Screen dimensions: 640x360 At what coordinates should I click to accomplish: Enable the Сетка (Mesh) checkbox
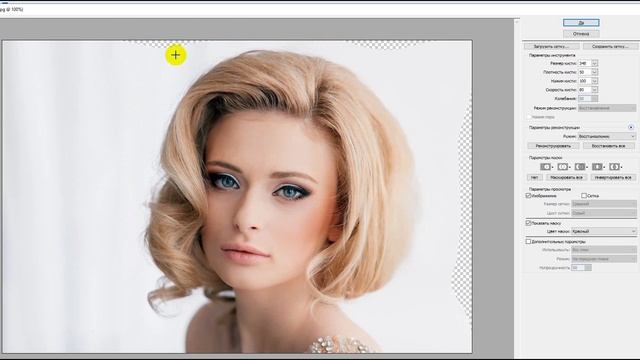pyautogui.click(x=584, y=196)
